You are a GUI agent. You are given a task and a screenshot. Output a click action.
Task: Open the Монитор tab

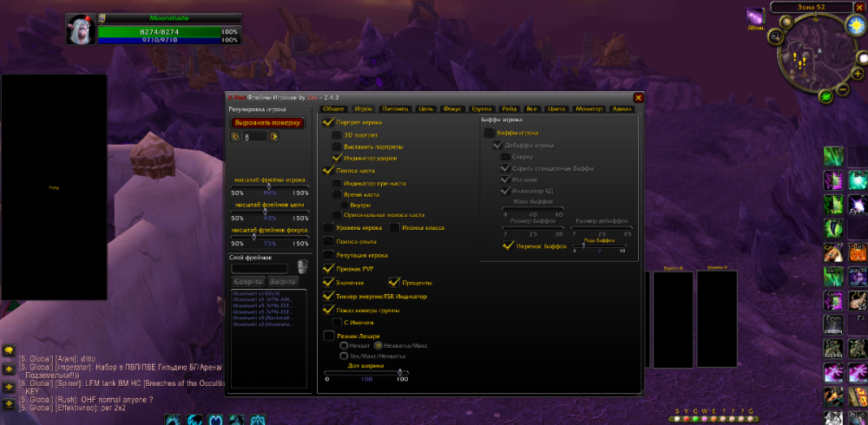(x=589, y=109)
